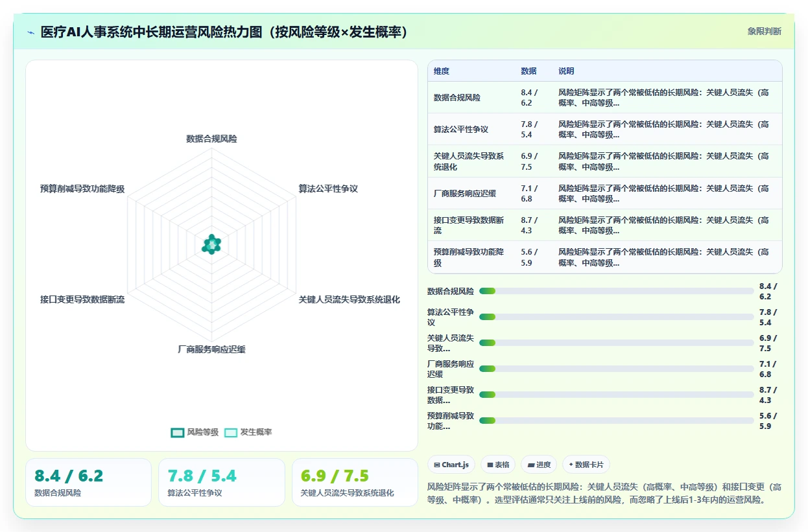
Task: Click radar axis label 数据合规风险
Action: tap(211, 139)
